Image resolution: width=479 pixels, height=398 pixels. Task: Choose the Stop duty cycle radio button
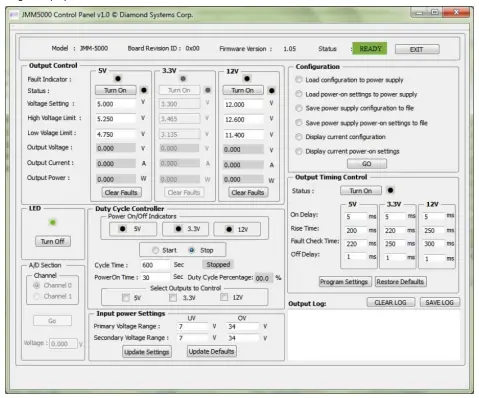(x=192, y=250)
